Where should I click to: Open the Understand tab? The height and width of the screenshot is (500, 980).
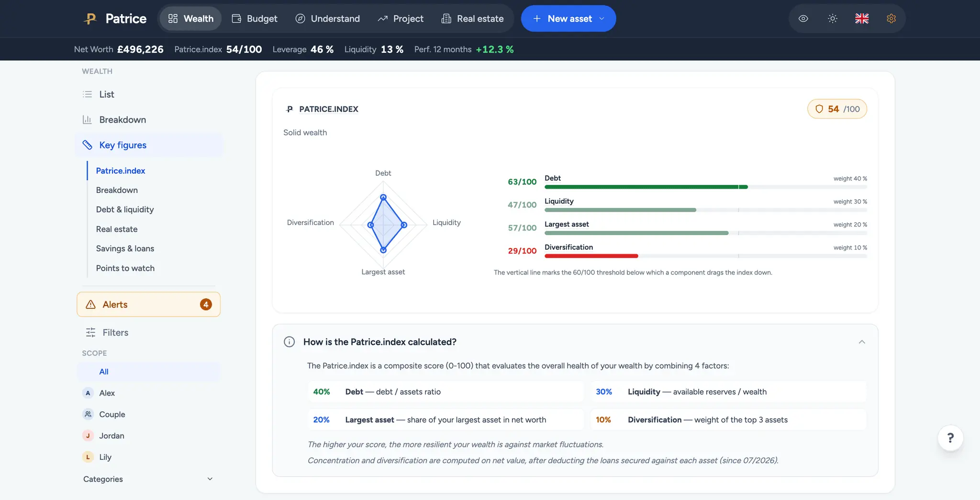(x=327, y=19)
